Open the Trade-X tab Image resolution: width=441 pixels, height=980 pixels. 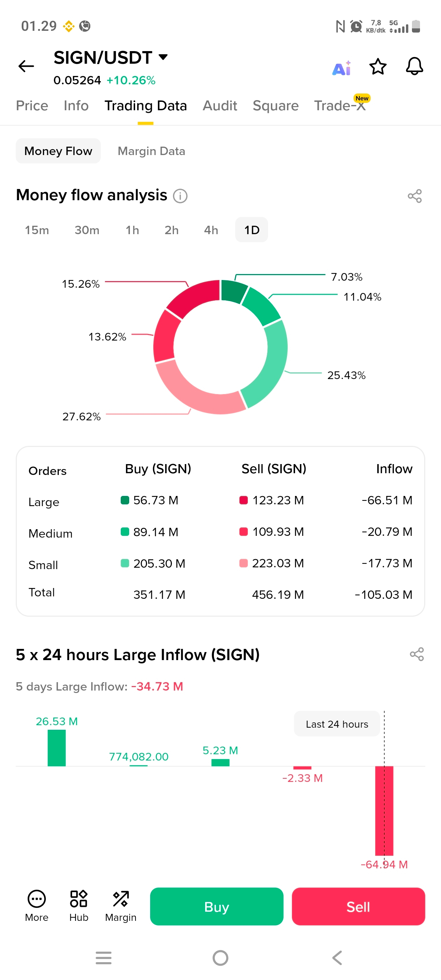click(x=340, y=105)
